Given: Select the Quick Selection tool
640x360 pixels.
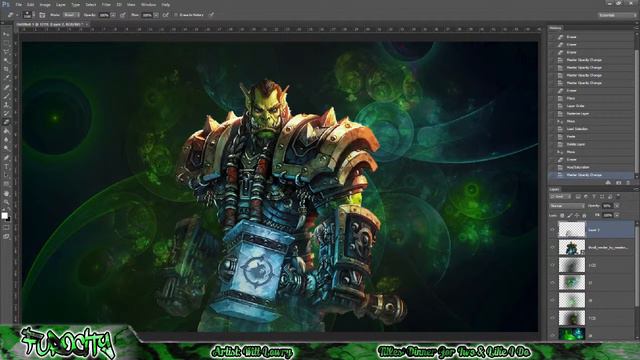Looking at the screenshot, I should (x=6, y=60).
